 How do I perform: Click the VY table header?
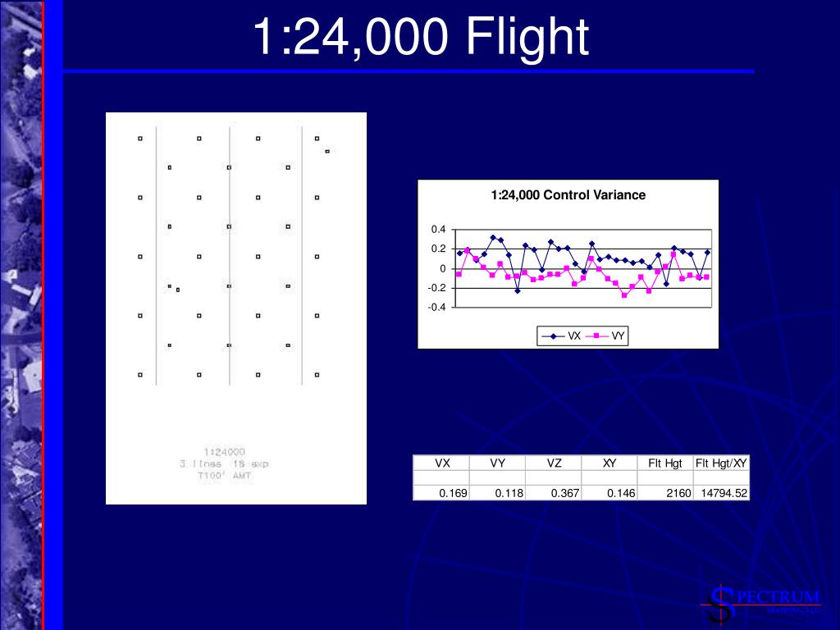click(498, 463)
